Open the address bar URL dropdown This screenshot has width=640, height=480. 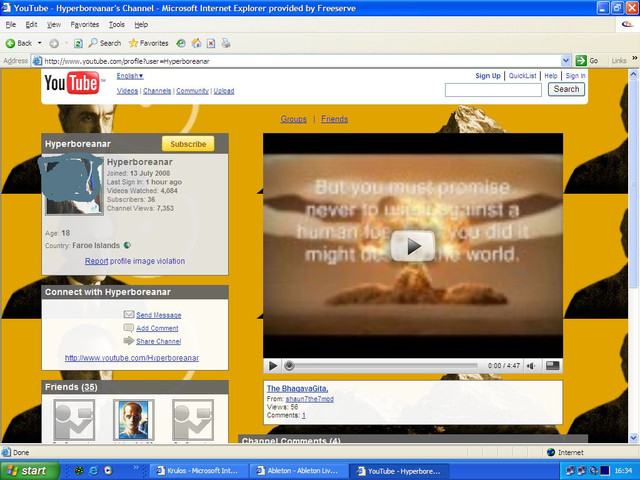tap(565, 61)
